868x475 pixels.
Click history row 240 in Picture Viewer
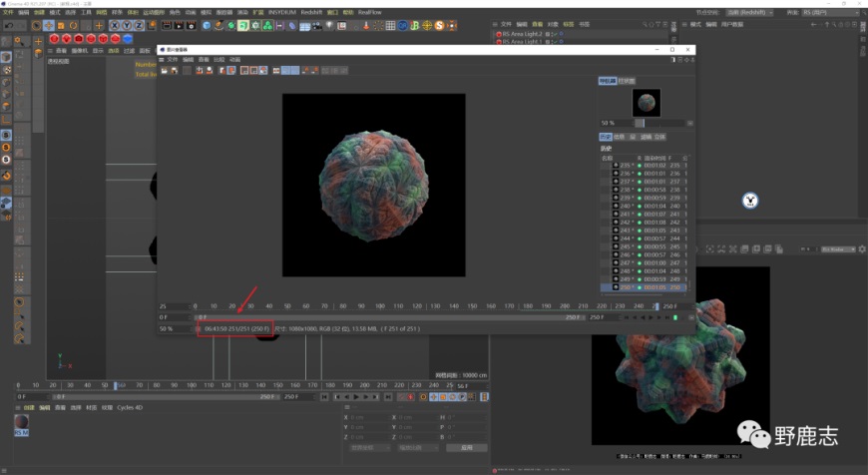645,206
